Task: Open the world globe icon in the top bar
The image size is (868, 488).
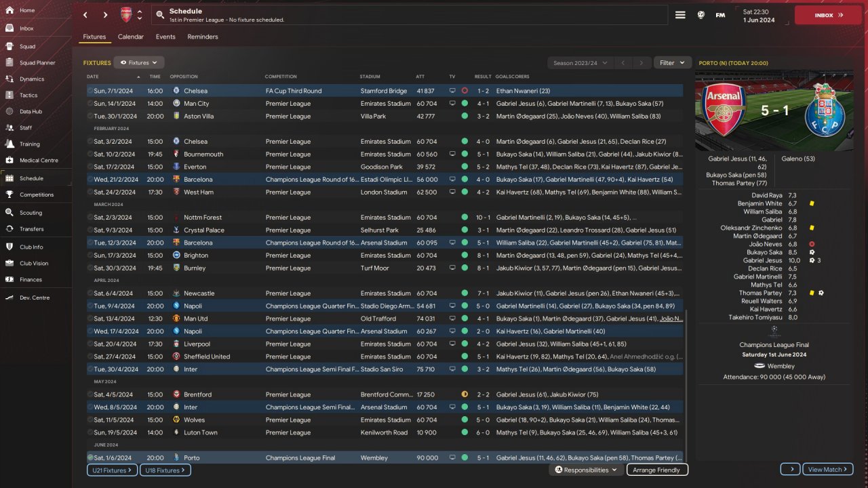Action: (x=701, y=15)
